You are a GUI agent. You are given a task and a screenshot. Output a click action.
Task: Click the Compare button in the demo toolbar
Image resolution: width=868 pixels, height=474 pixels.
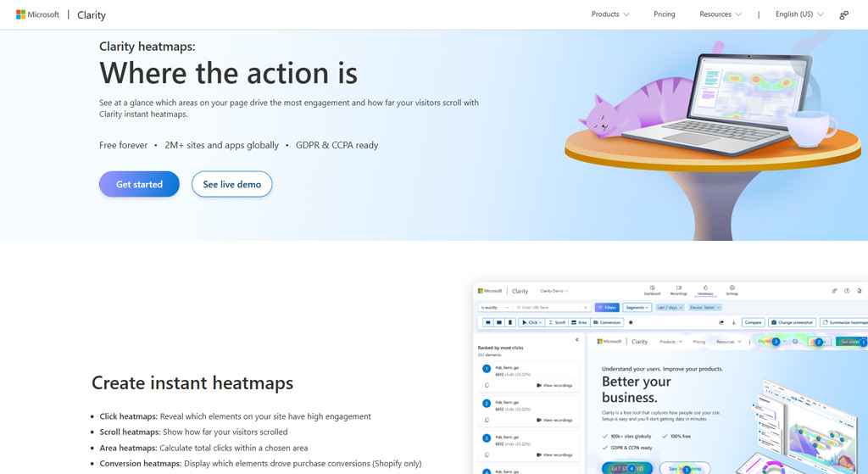(753, 322)
